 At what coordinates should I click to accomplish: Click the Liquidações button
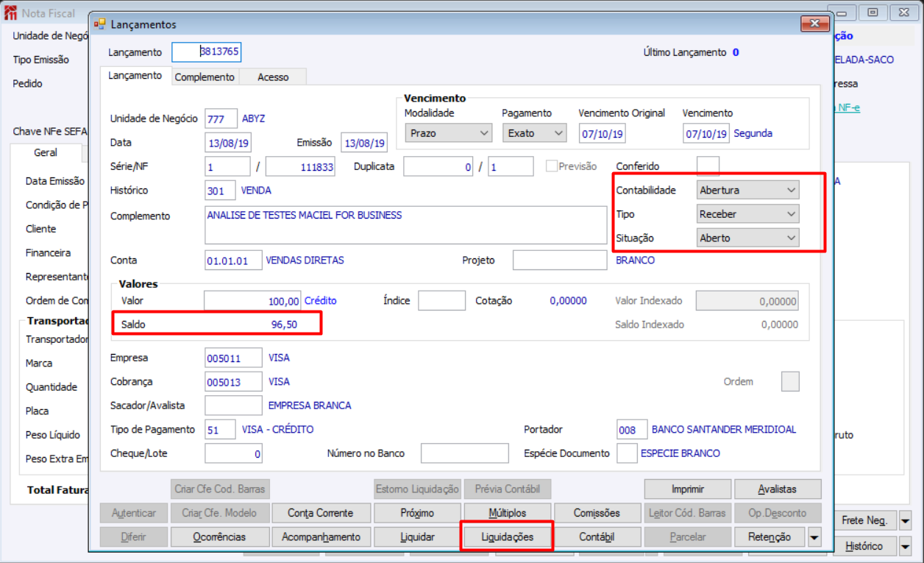point(507,537)
